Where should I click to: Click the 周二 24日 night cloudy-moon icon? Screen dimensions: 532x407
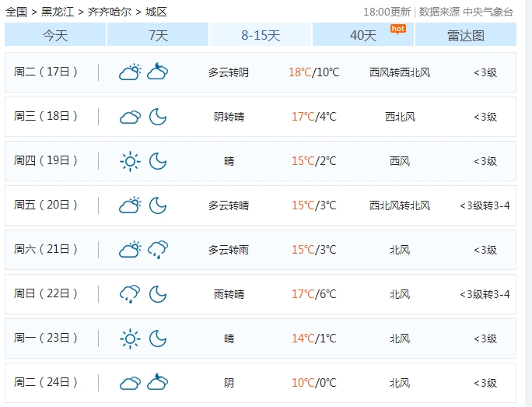158,382
